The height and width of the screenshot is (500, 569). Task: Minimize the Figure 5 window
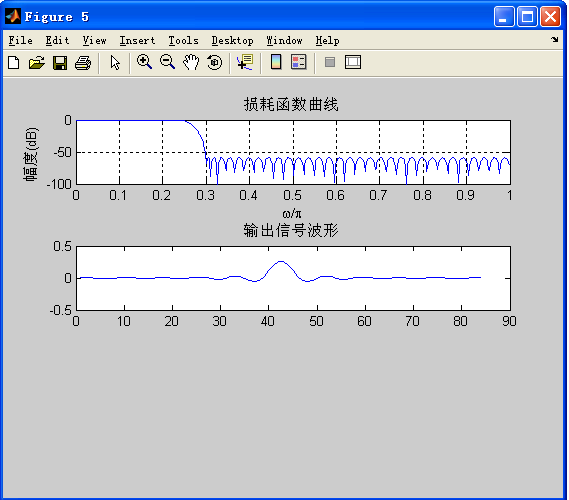click(x=504, y=17)
